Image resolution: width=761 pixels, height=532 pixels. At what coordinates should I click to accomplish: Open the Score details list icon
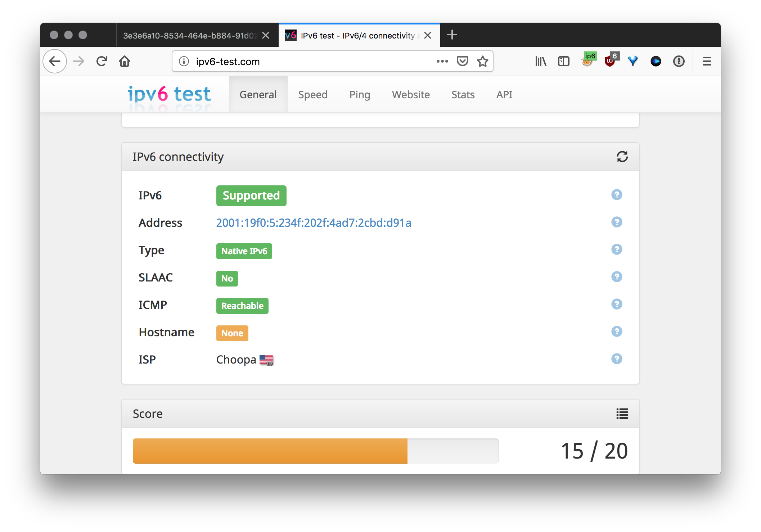tap(622, 414)
